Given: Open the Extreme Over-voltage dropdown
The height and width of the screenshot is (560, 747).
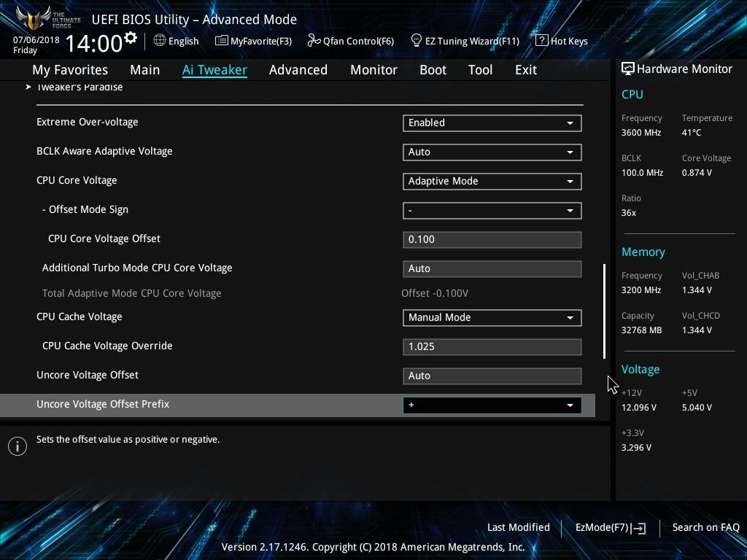Looking at the screenshot, I should 492,122.
